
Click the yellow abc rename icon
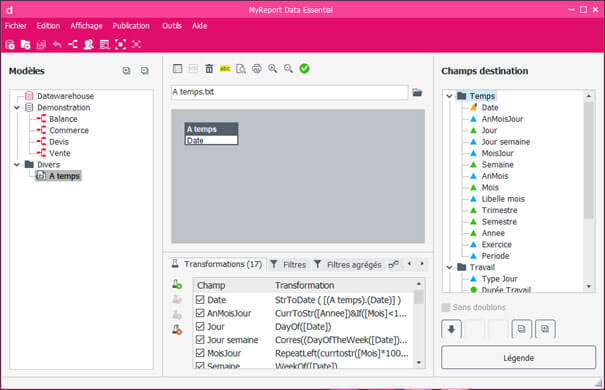pyautogui.click(x=225, y=69)
